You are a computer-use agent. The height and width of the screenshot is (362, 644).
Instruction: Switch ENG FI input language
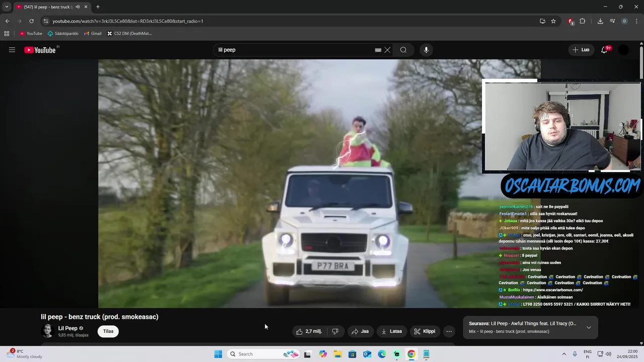pyautogui.click(x=588, y=354)
